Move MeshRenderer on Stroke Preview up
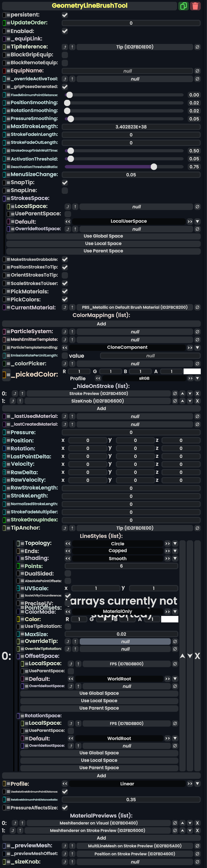The height and width of the screenshot is (868, 207). point(182,830)
